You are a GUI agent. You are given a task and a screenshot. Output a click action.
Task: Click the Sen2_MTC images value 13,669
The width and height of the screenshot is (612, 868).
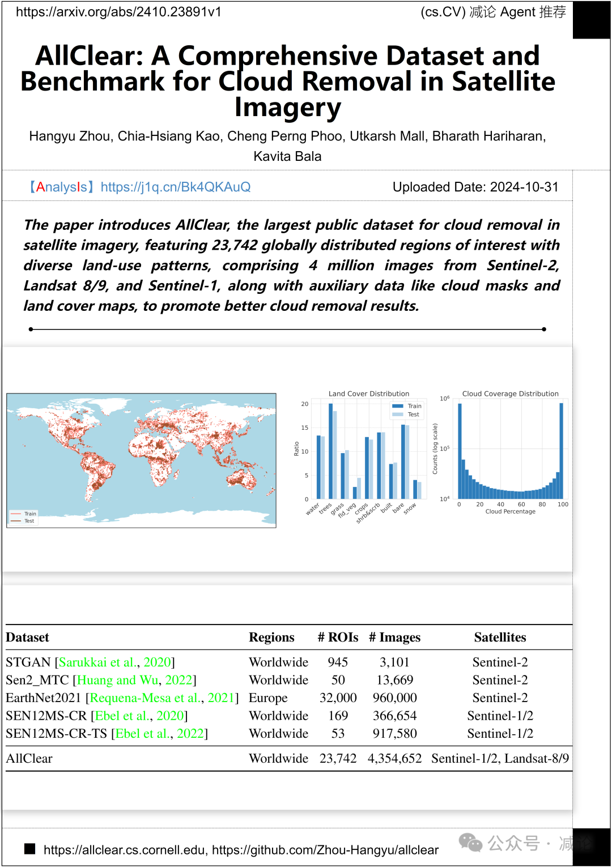394,680
